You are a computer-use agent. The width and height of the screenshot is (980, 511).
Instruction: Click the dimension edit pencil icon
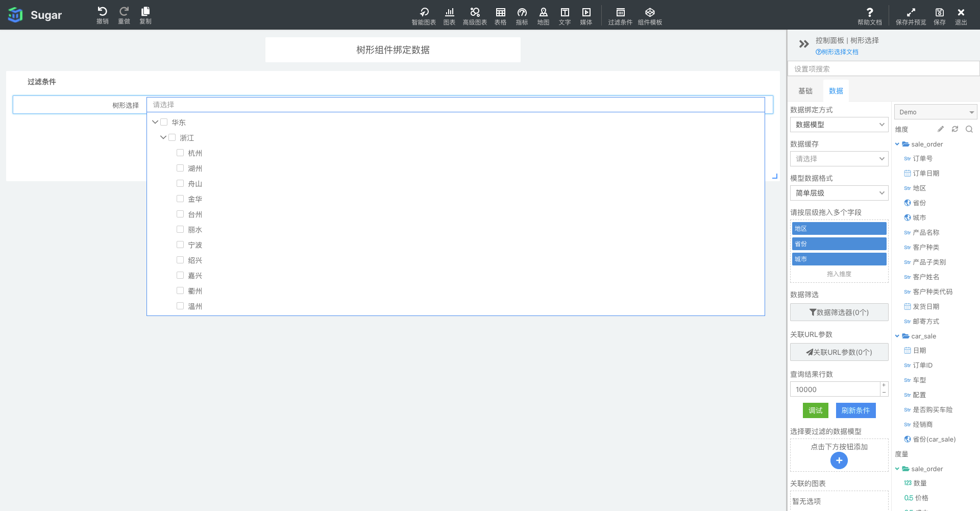(x=941, y=129)
